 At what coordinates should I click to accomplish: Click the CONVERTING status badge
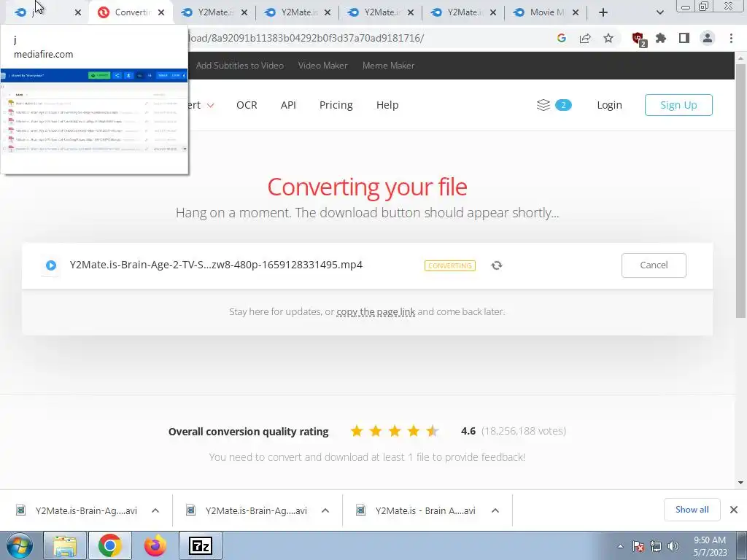point(449,265)
